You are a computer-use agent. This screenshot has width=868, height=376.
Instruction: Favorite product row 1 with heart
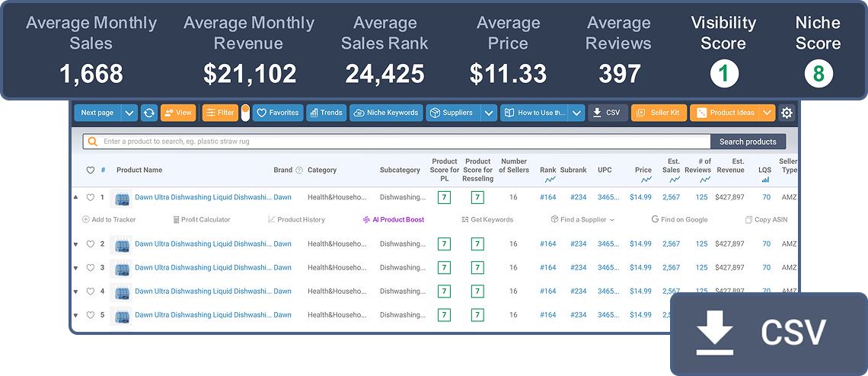90,198
